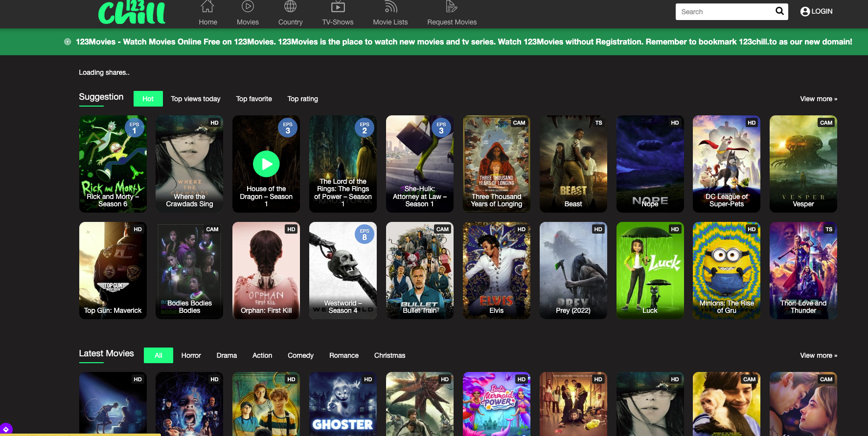Click the TS badge on Thor: Love and Thunder
Screen dimensions: 868x436
(x=828, y=229)
